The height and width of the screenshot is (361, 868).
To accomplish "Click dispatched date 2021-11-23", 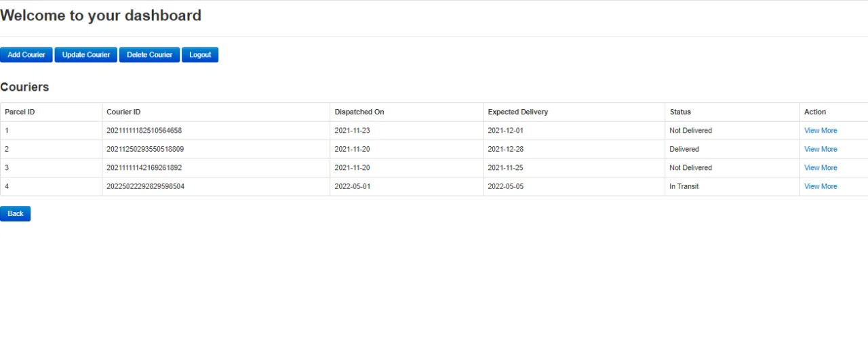I will click(x=353, y=131).
